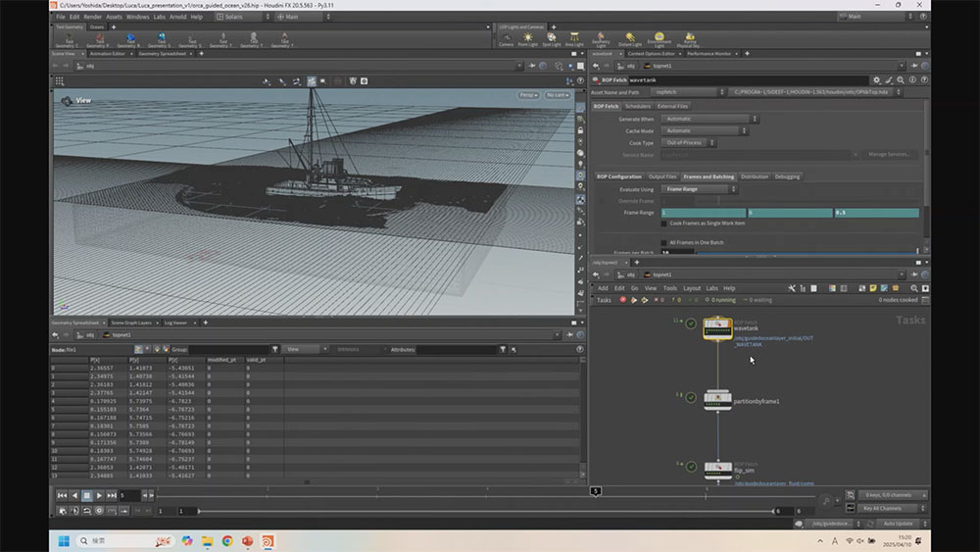Click the sticky note icon in network toolbar
Viewport: 980px width, 552px height.
coord(873,288)
